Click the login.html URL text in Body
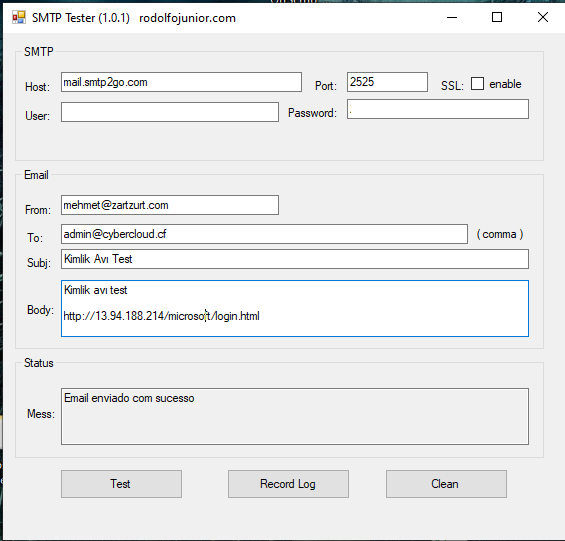Screen dimensions: 565x541 pos(161,316)
